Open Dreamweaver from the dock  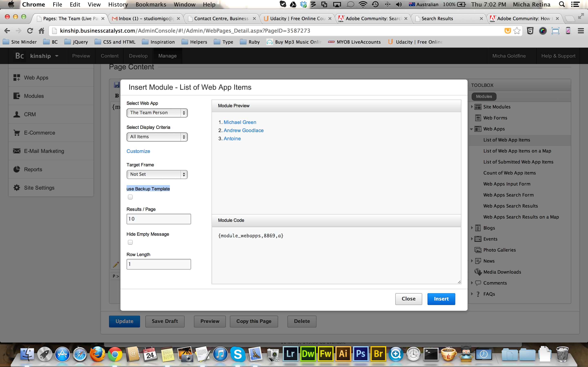click(308, 354)
